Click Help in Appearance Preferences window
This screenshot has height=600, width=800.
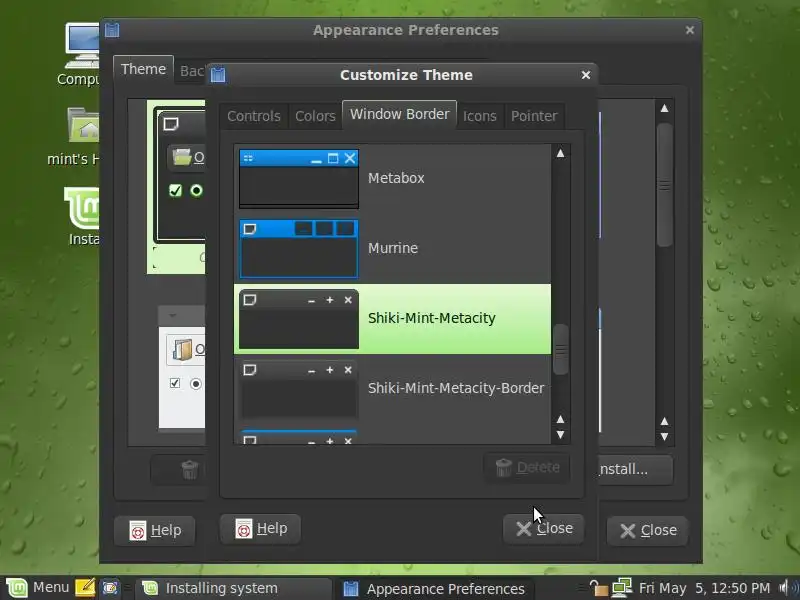click(155, 531)
